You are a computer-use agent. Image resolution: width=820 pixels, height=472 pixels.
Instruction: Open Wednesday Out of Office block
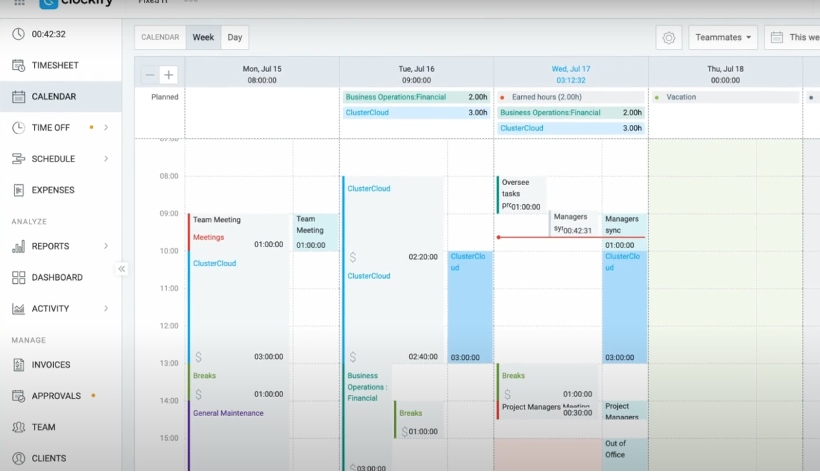click(624, 454)
